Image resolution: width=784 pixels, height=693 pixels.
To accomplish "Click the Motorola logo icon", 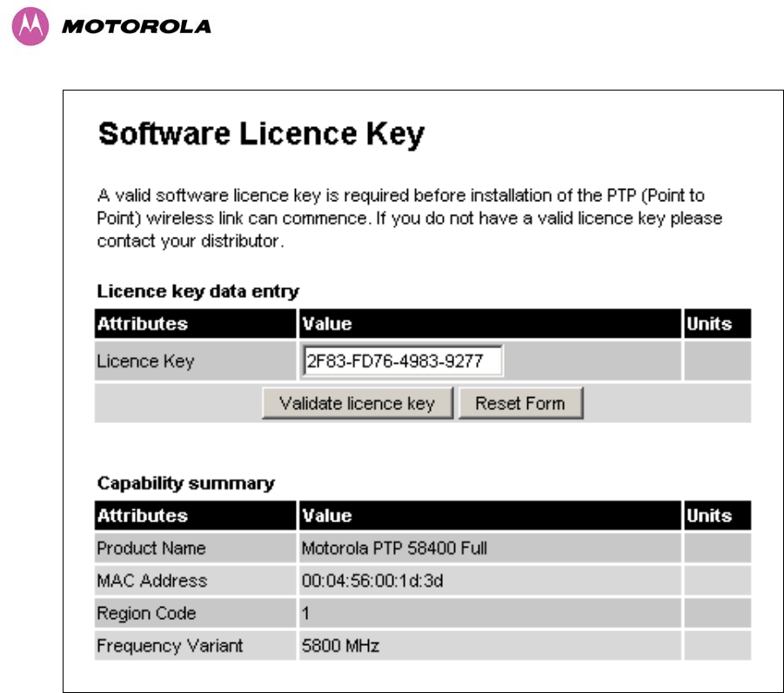I will pos(30,26).
